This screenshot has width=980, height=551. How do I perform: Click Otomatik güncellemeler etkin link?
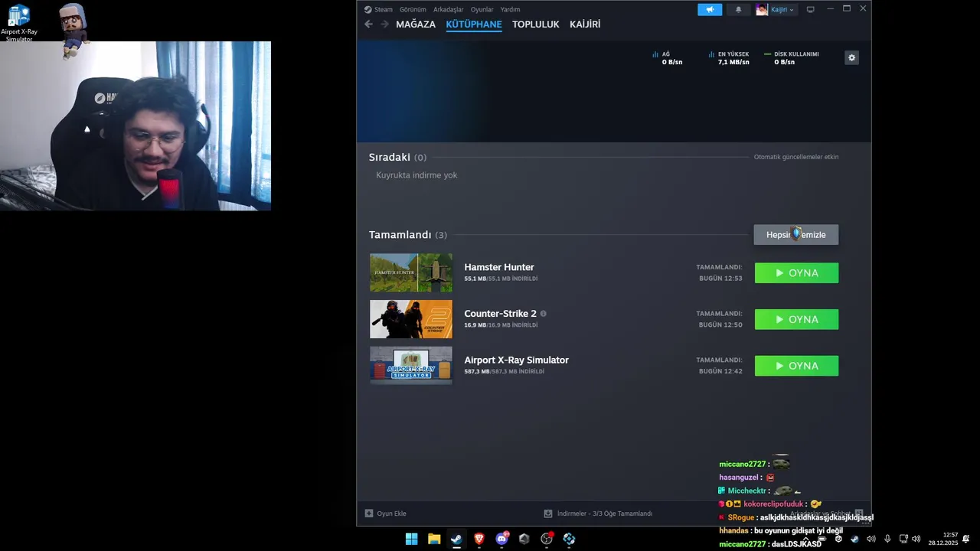point(796,157)
